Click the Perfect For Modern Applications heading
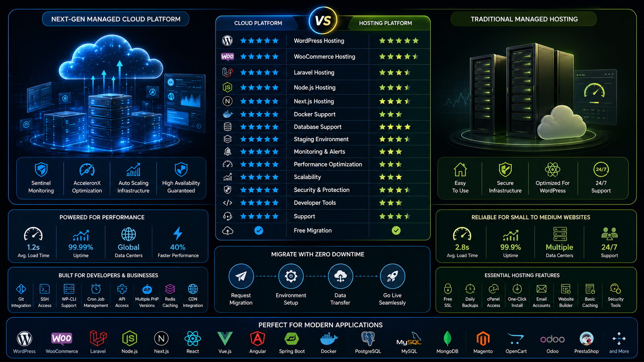Image resolution: width=644 pixels, height=362 pixels. point(320,325)
